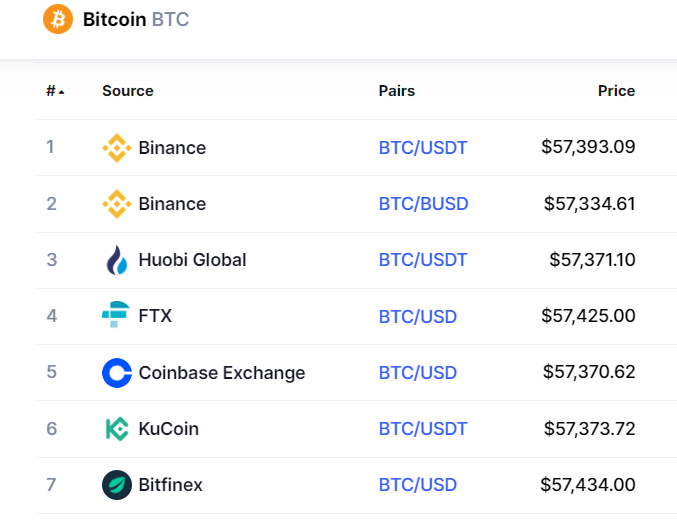The height and width of the screenshot is (526, 677).
Task: Open Huobi Global BTC/USDT pair link
Action: point(423,260)
